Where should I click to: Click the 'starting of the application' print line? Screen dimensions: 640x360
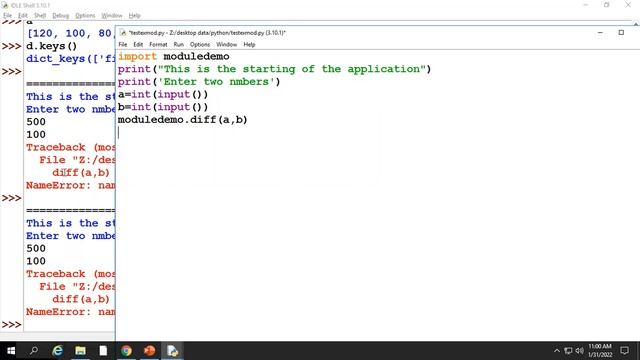click(x=274, y=69)
